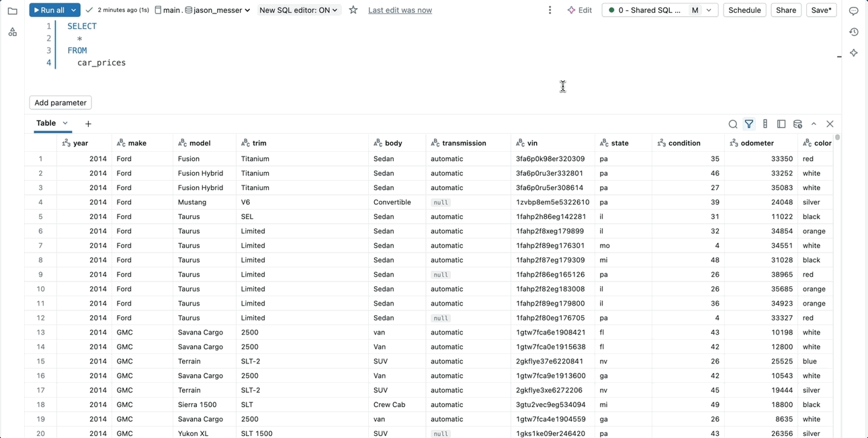
Task: Open the results side panel layout icon
Action: pos(781,124)
